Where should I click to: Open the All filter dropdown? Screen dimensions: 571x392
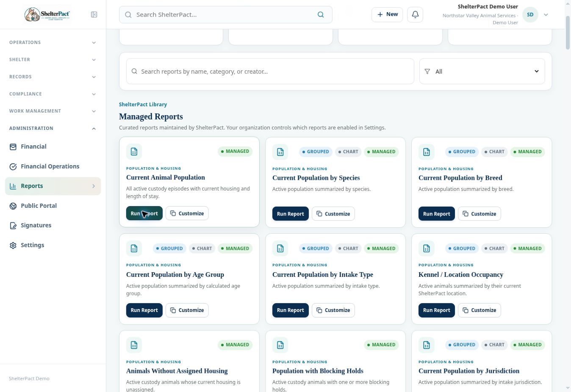coord(482,72)
